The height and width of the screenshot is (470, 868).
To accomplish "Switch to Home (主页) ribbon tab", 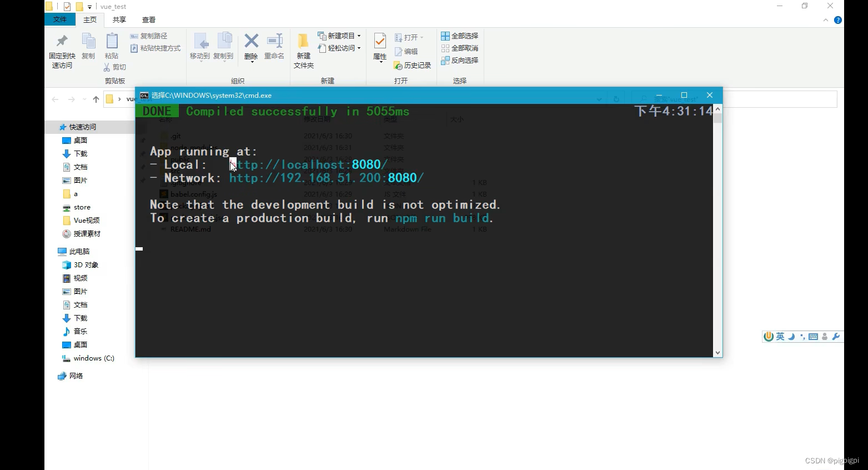I will pyautogui.click(x=90, y=19).
